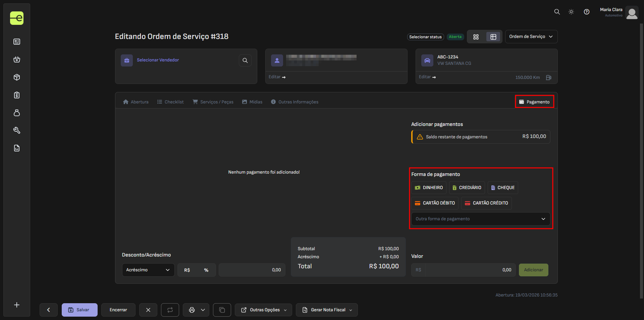Open the help question mark icon
The height and width of the screenshot is (320, 644).
click(587, 12)
